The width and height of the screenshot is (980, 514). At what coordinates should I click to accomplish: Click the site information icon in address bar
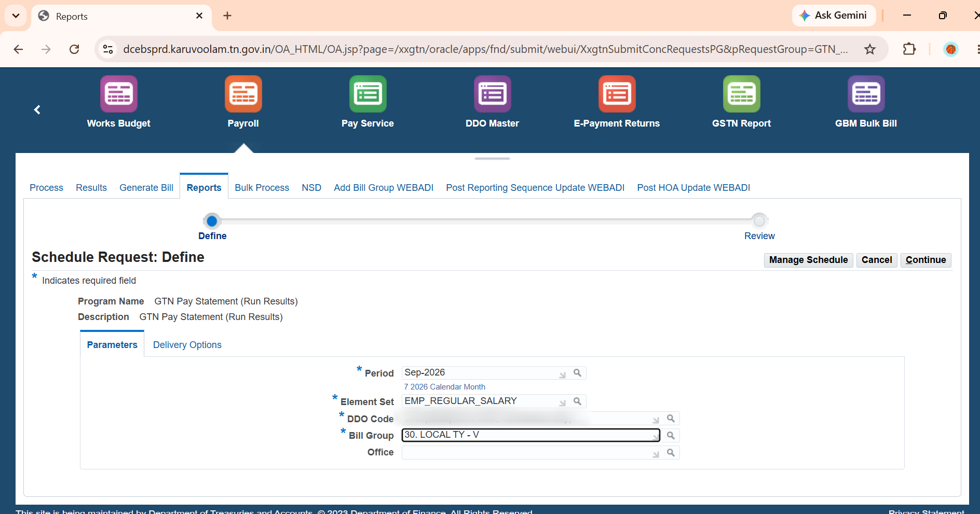coord(108,49)
